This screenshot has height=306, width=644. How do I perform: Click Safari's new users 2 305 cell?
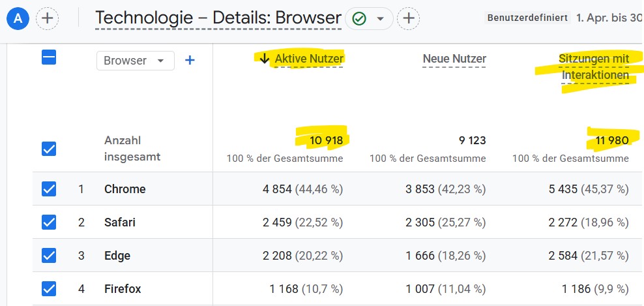446,222
